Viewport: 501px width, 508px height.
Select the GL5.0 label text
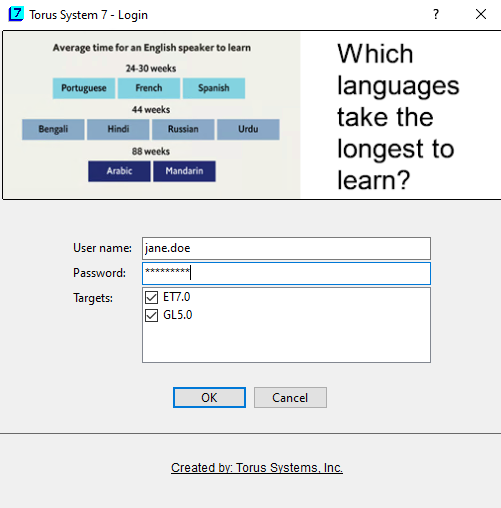[x=177, y=315]
